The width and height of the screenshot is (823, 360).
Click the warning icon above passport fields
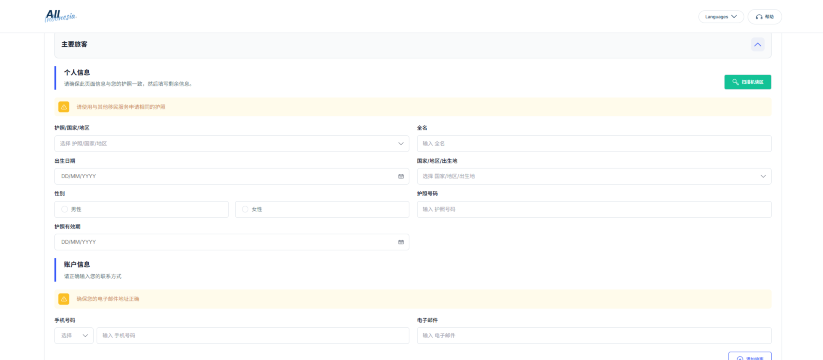(x=64, y=107)
